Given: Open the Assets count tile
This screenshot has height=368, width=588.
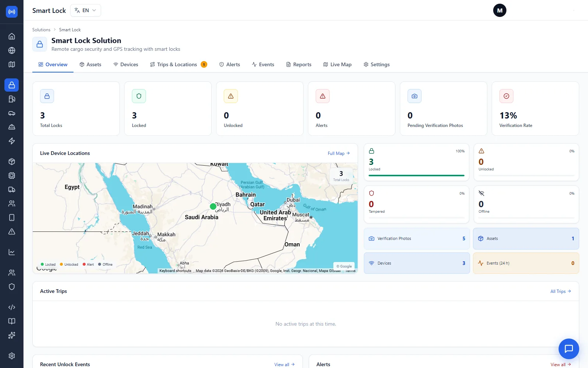Looking at the screenshot, I should coord(526,238).
